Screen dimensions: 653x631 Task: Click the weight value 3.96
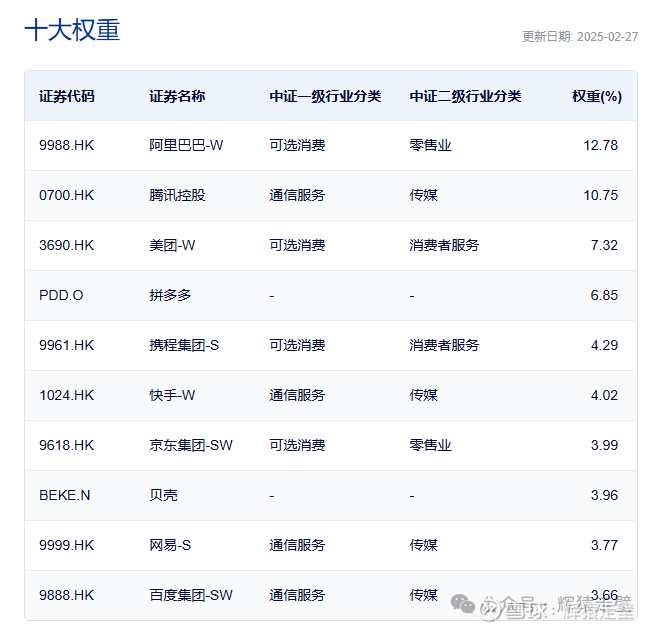tap(604, 495)
